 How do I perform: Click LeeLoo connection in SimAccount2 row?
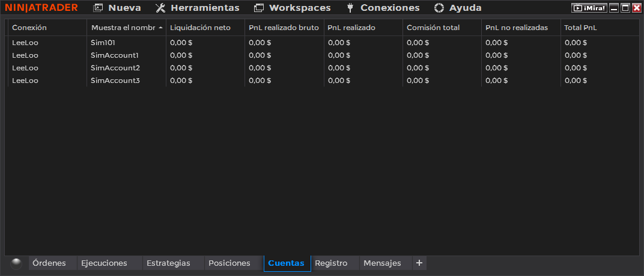pos(25,68)
